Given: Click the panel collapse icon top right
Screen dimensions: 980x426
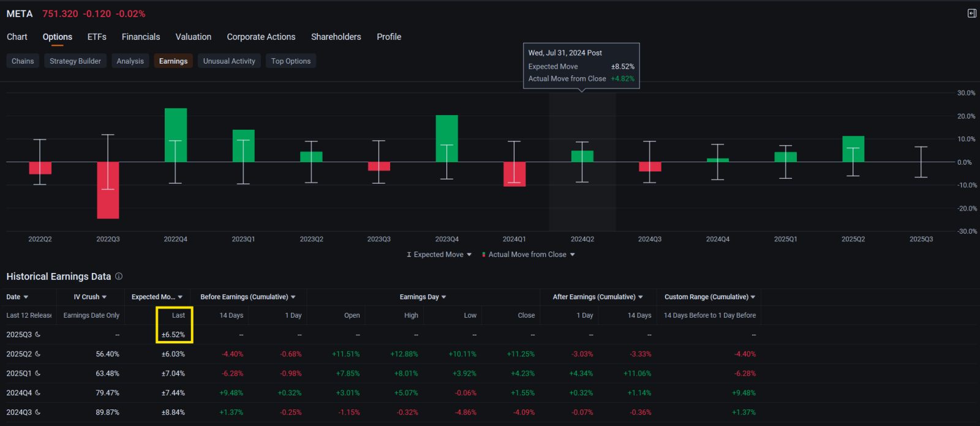Looking at the screenshot, I should 971,13.
